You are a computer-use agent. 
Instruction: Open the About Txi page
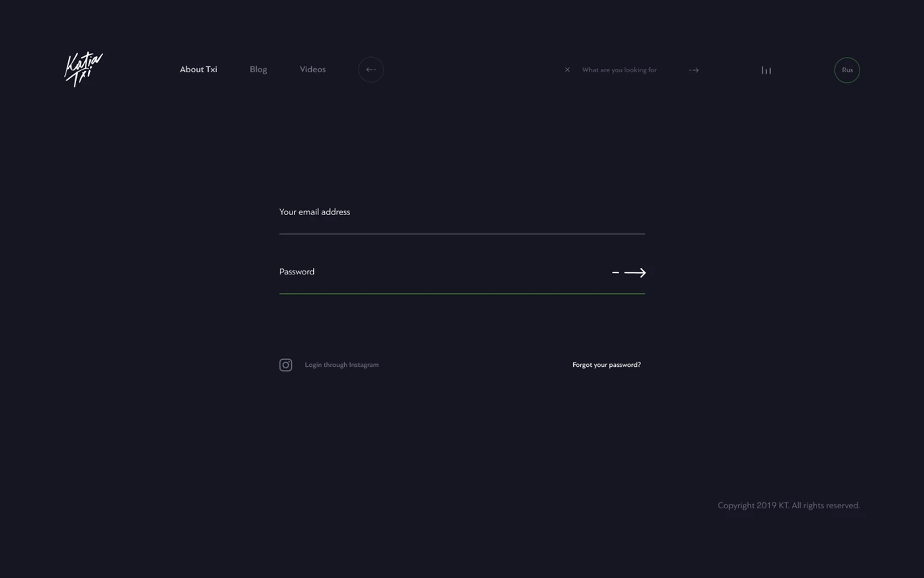tap(198, 69)
